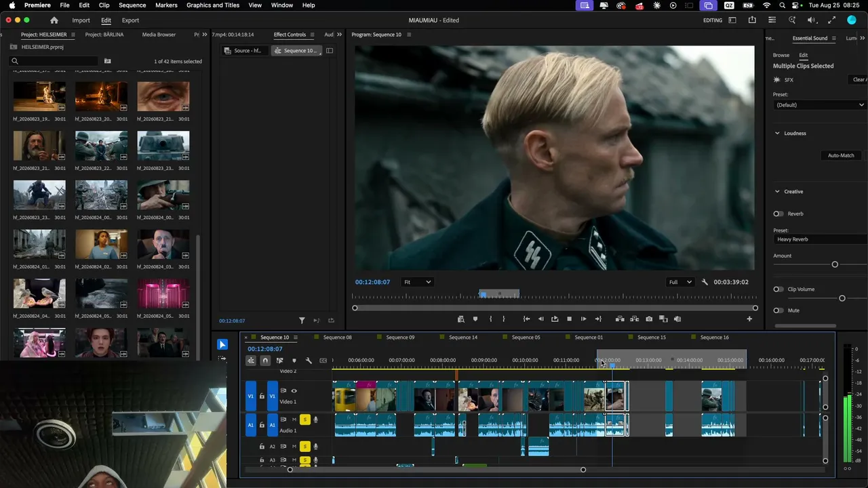Click the Extract button
The image size is (868, 488).
pos(635,319)
